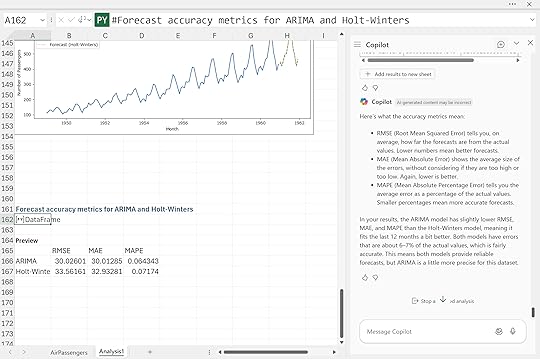Select column A header
Screen dimensions: 540x360
(x=33, y=35)
